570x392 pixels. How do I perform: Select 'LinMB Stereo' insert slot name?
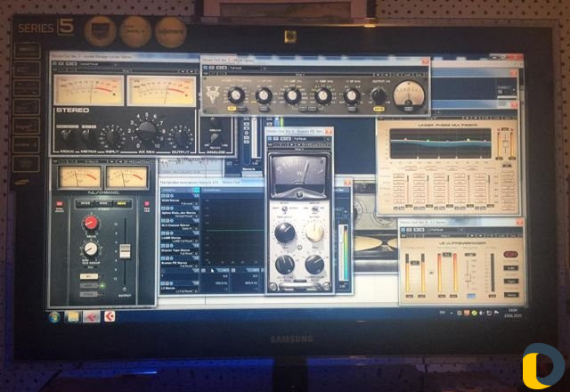pos(170,238)
